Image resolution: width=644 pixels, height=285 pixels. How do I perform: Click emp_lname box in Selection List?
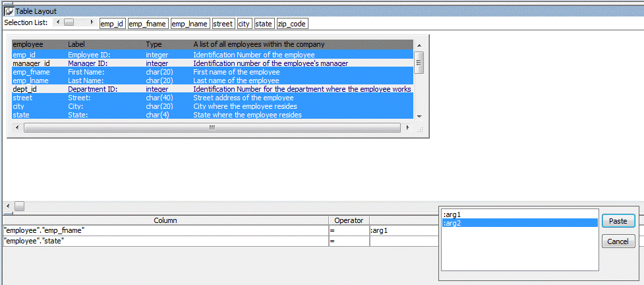pos(190,24)
